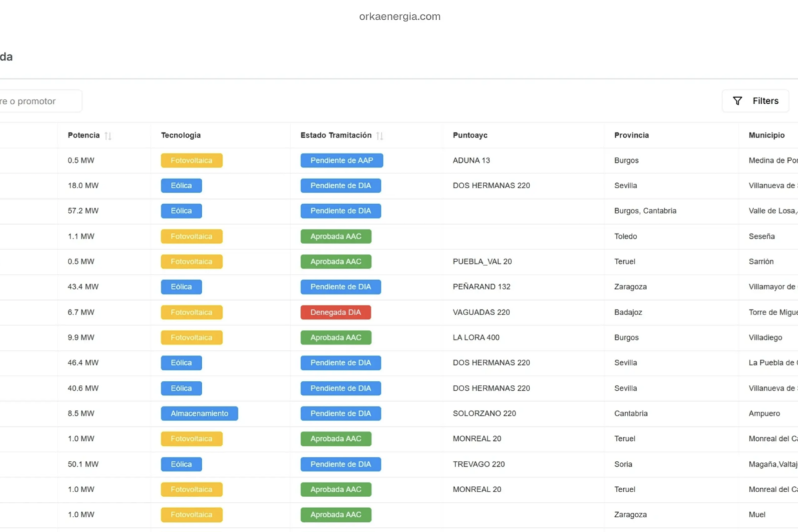Click Teruel in the Sarrión row
The image size is (798, 532).
pyautogui.click(x=625, y=261)
